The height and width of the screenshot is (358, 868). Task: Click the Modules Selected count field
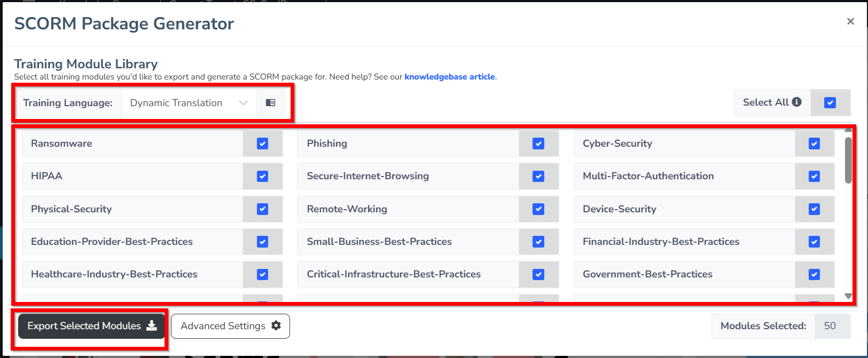[830, 326]
